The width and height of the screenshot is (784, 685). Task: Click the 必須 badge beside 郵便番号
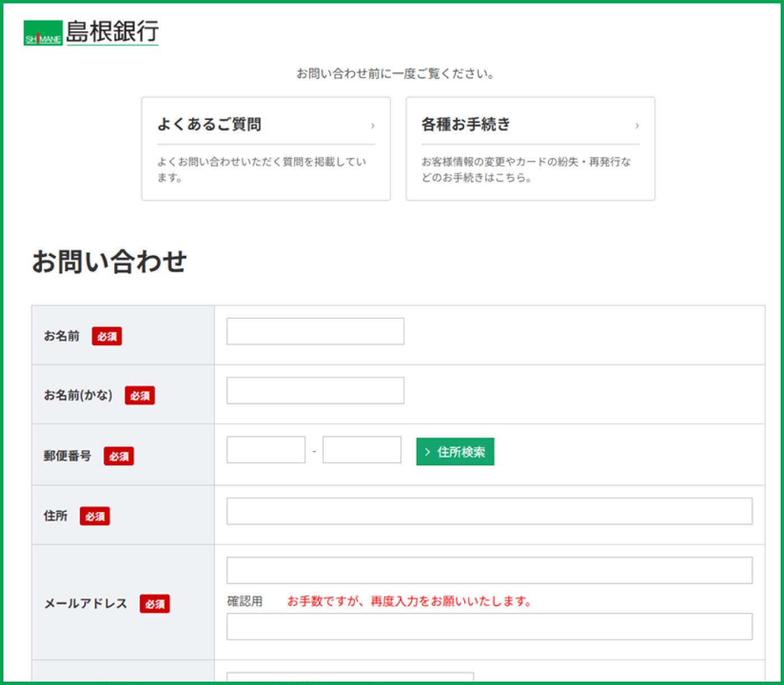(119, 456)
